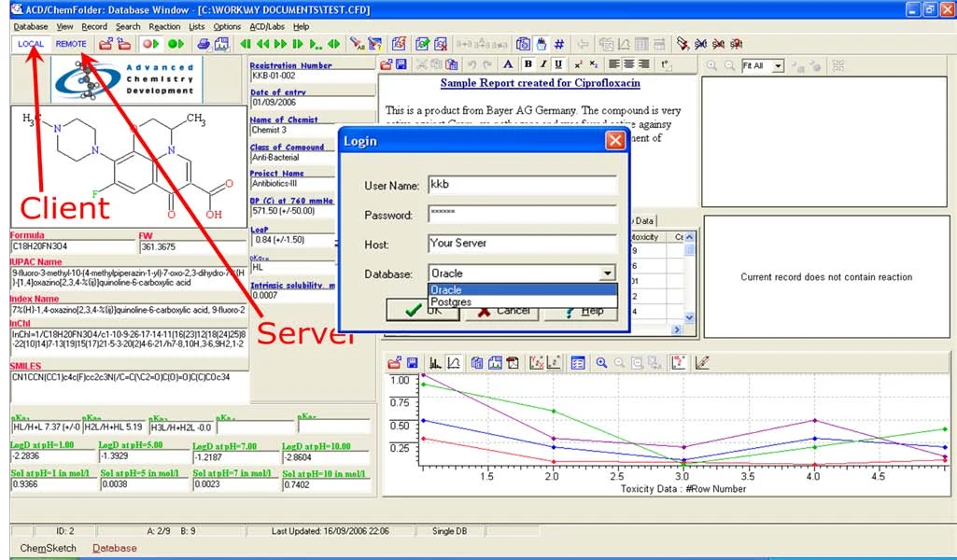Click the hash symbol toolbar icon

click(x=559, y=44)
